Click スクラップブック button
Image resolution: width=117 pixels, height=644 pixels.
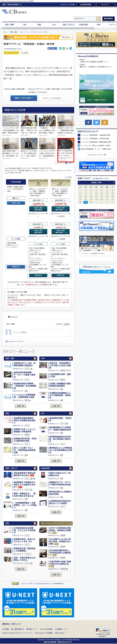pos(11,53)
